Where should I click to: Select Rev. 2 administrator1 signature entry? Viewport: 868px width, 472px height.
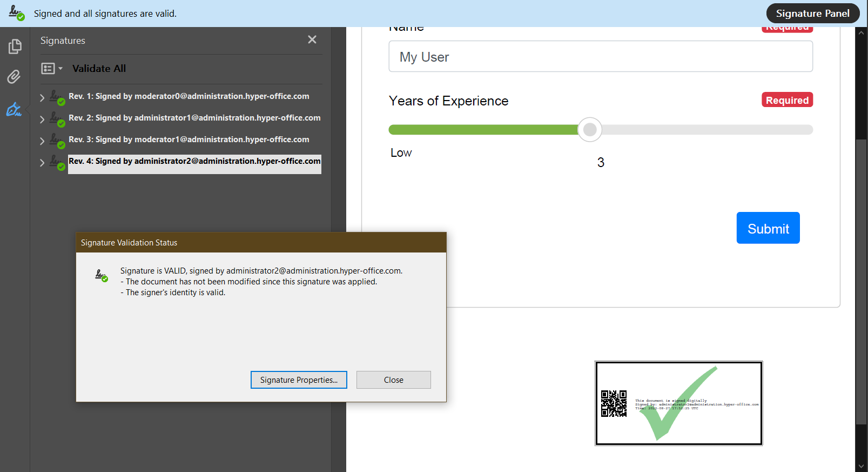coord(194,118)
